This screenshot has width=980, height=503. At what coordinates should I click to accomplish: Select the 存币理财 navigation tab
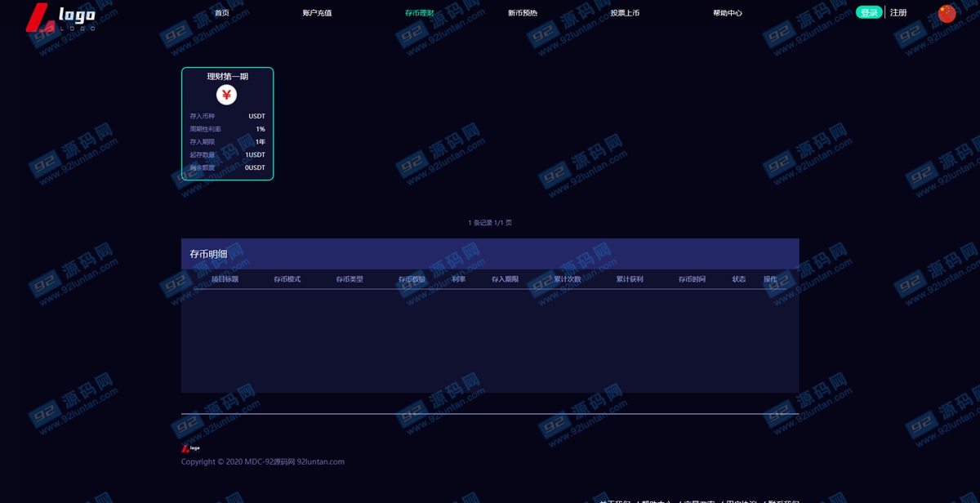(419, 13)
